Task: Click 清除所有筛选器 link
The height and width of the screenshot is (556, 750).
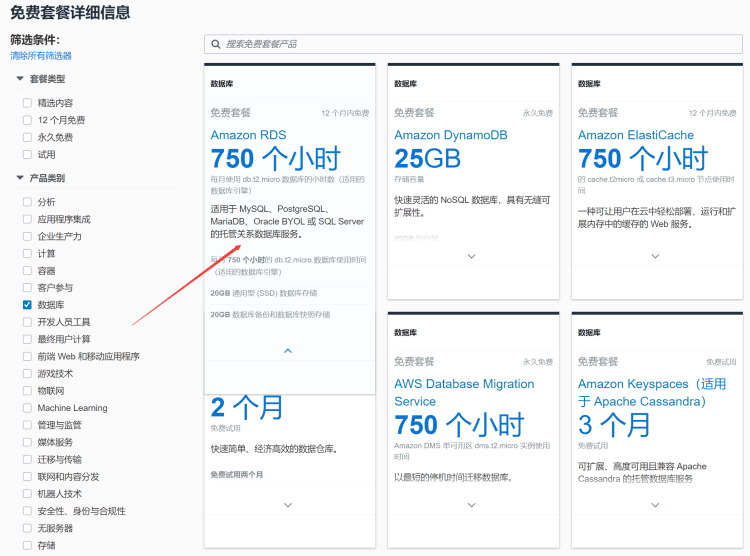Action: coord(41,56)
